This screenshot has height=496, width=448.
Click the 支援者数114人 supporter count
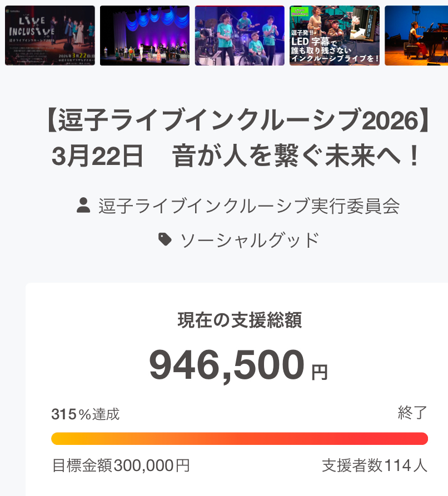375,465
